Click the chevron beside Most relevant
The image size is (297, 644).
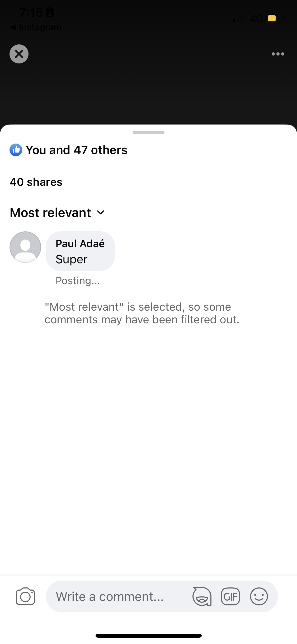101,213
